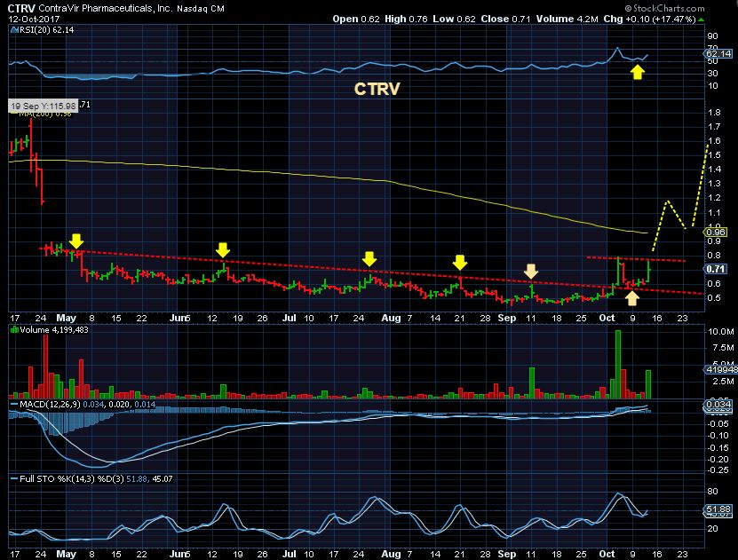Click the 19 Sep Y:115.98 crosshair tooltip
738x560 pixels.
tap(44, 106)
